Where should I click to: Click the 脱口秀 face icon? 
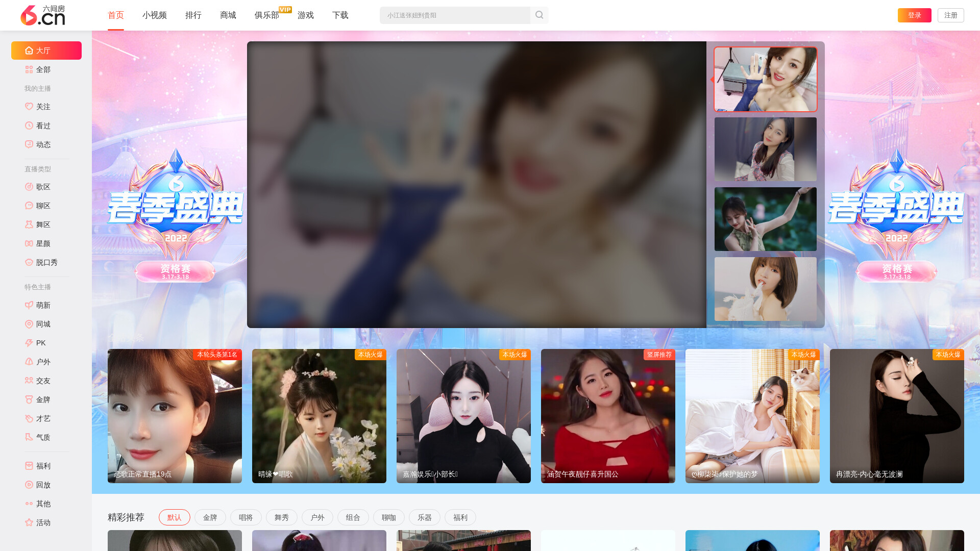tap(29, 262)
